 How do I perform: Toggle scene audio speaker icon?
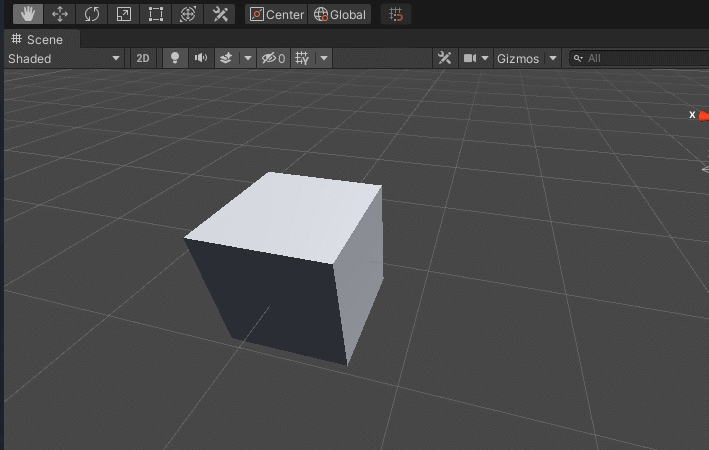tap(201, 58)
